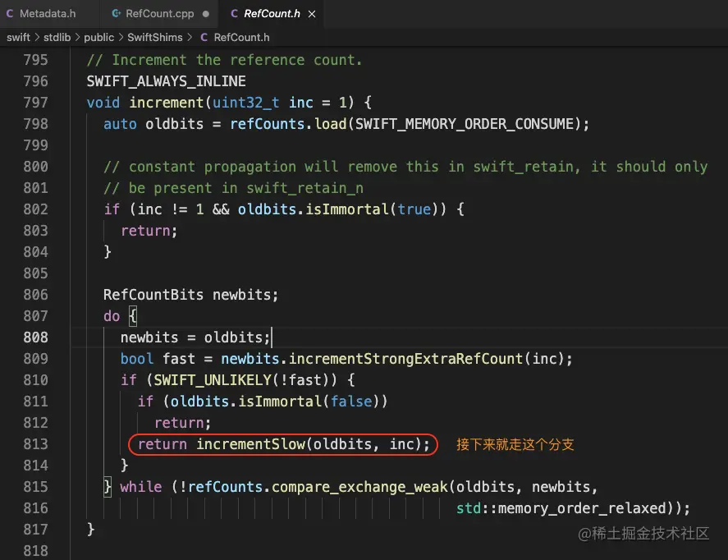
Task: Open the stdlib breadcrumb folder
Action: tap(57, 37)
